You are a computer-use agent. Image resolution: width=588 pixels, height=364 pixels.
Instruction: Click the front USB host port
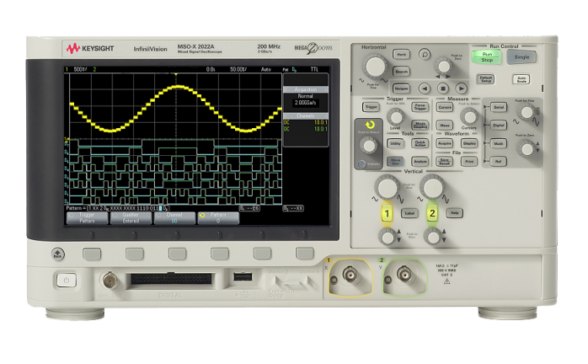pos(243,277)
